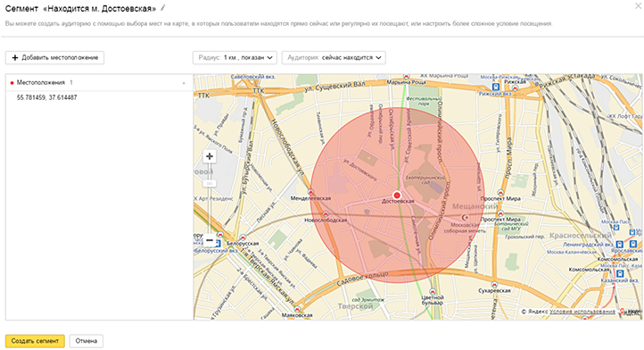Zoom out the map with minus button

(210, 240)
